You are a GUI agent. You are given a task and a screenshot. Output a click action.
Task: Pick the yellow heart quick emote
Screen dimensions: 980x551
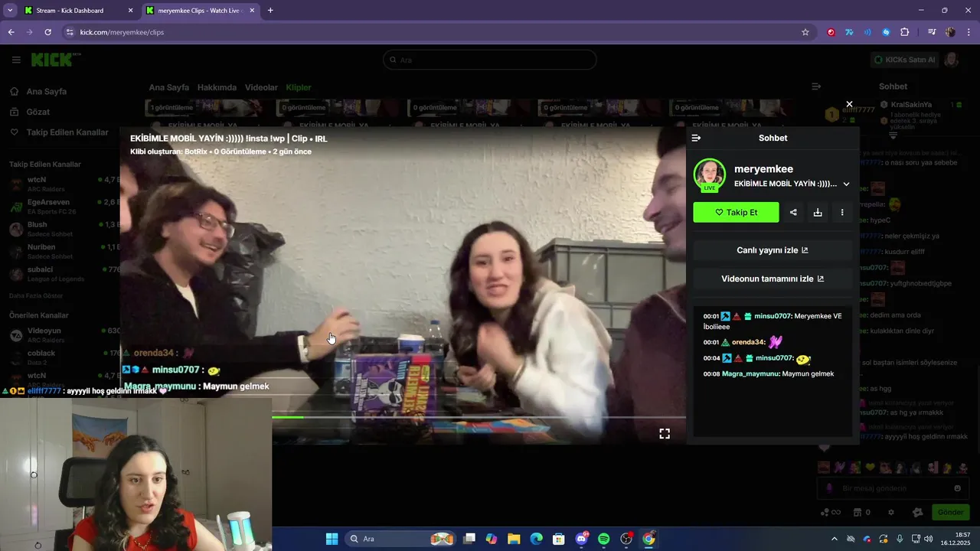870,467
